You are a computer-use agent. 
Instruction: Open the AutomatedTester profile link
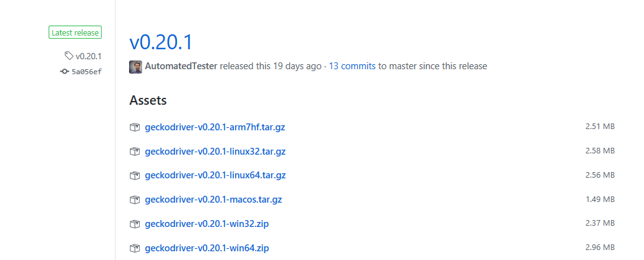(x=181, y=66)
